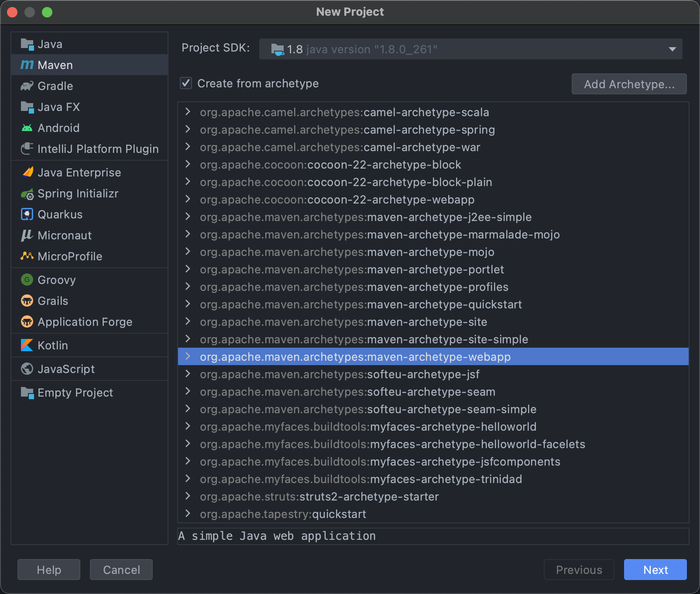Choose Spring Initializr generator label

click(78, 193)
